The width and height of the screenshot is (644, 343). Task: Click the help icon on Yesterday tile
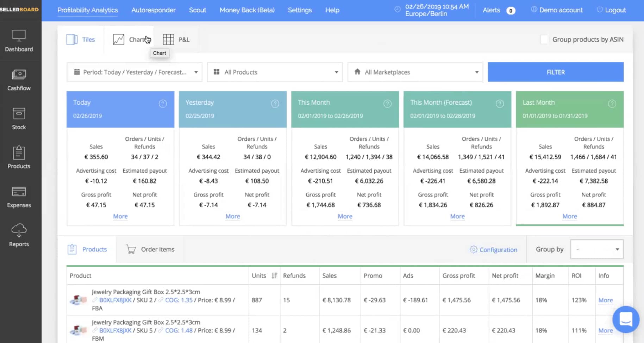[x=275, y=104]
